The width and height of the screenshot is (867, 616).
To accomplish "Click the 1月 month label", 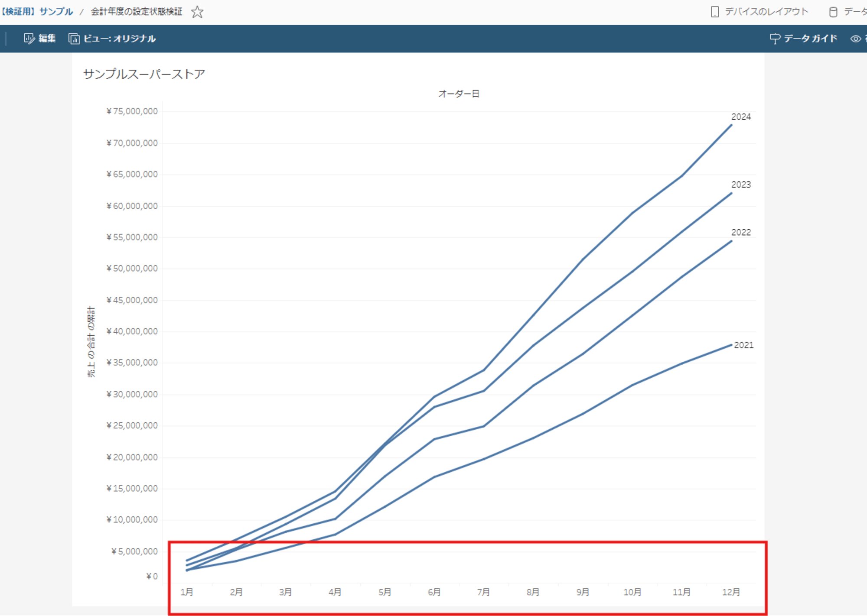I will click(187, 592).
